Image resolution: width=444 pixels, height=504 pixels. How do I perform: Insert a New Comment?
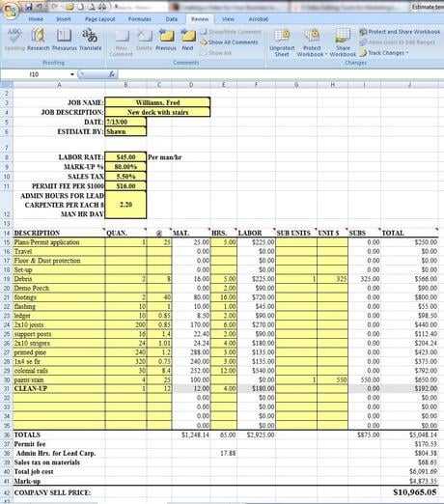click(122, 43)
